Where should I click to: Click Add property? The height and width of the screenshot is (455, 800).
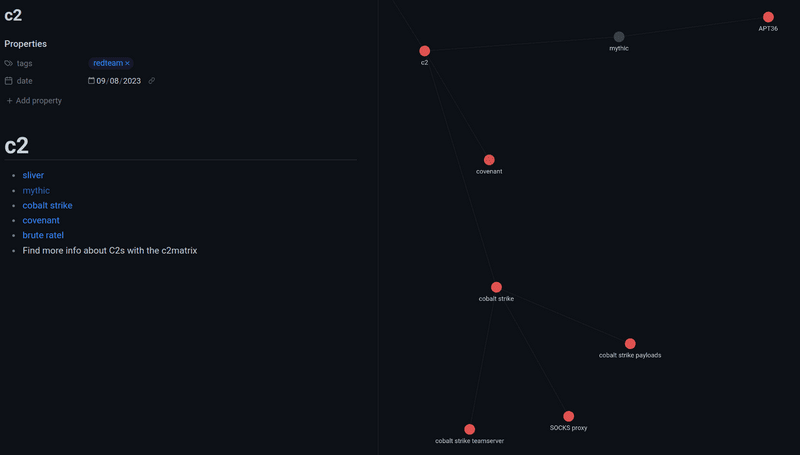[34, 101]
